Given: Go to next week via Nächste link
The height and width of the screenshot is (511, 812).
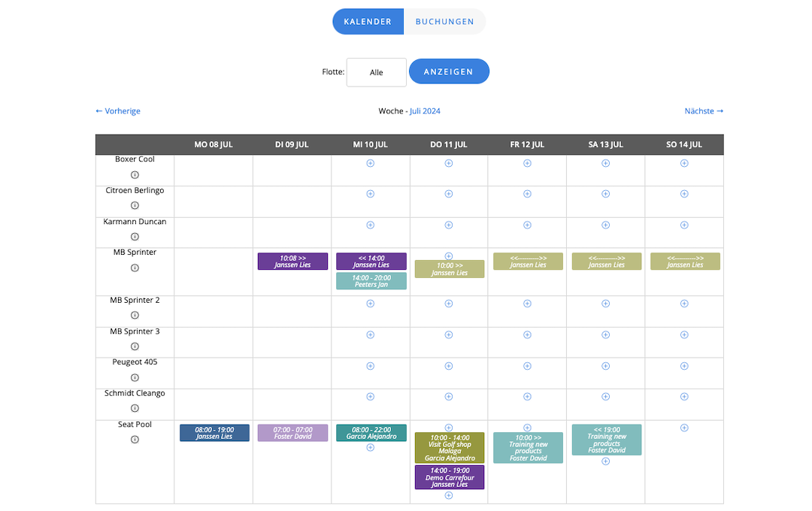Looking at the screenshot, I should coord(704,111).
